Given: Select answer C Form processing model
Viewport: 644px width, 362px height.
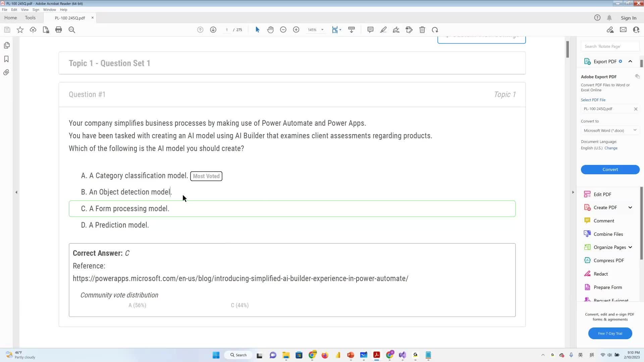Looking at the screenshot, I should click(292, 209).
